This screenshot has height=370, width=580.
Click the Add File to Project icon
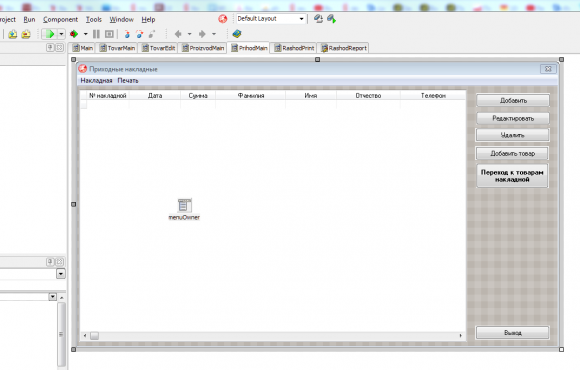pyautogui.click(x=13, y=34)
